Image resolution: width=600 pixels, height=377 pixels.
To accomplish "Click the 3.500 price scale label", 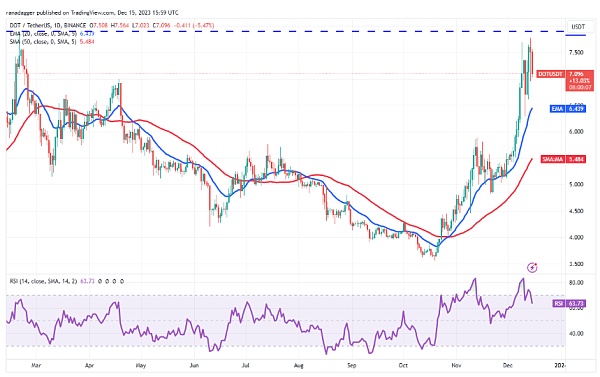I will point(576,264).
